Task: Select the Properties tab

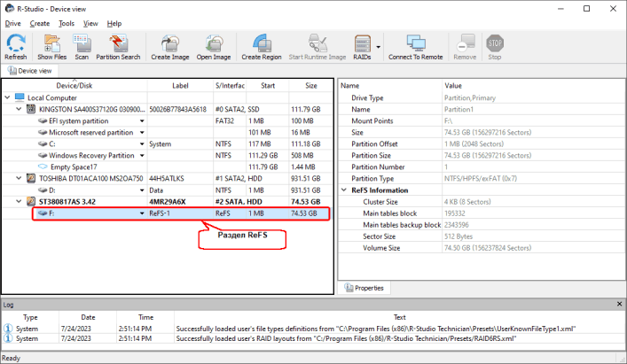Action: tap(364, 288)
